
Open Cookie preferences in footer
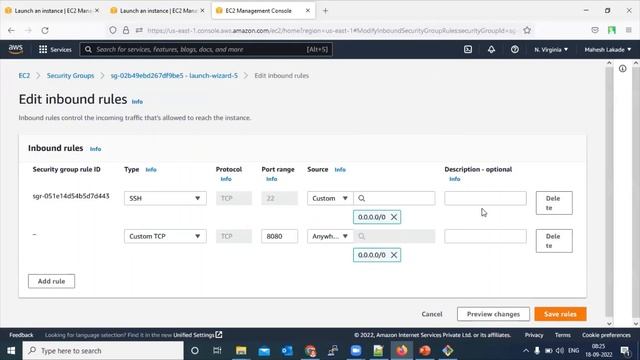606,335
